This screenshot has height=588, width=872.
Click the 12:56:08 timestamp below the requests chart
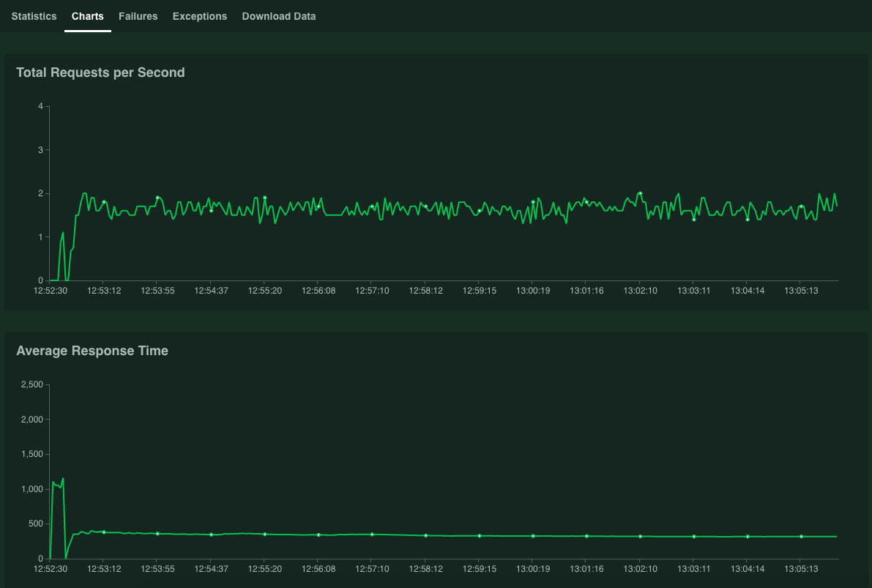coord(318,290)
